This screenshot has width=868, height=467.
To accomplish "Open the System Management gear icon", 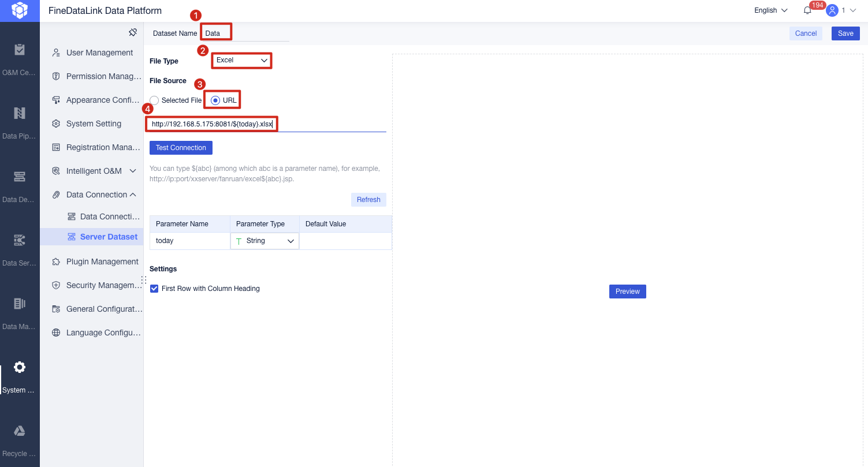I will [x=20, y=367].
